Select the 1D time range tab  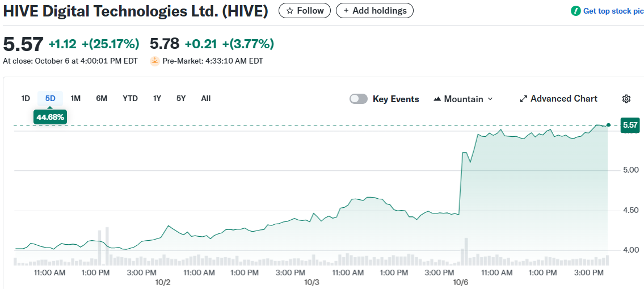click(26, 98)
